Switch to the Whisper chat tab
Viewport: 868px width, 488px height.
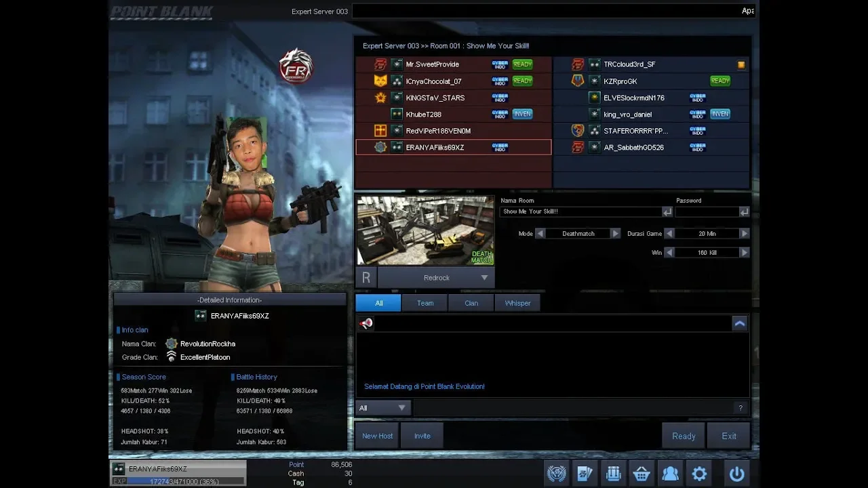pos(517,303)
